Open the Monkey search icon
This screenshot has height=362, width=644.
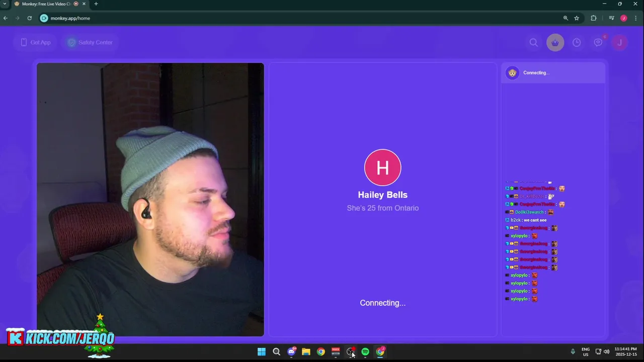(534, 43)
